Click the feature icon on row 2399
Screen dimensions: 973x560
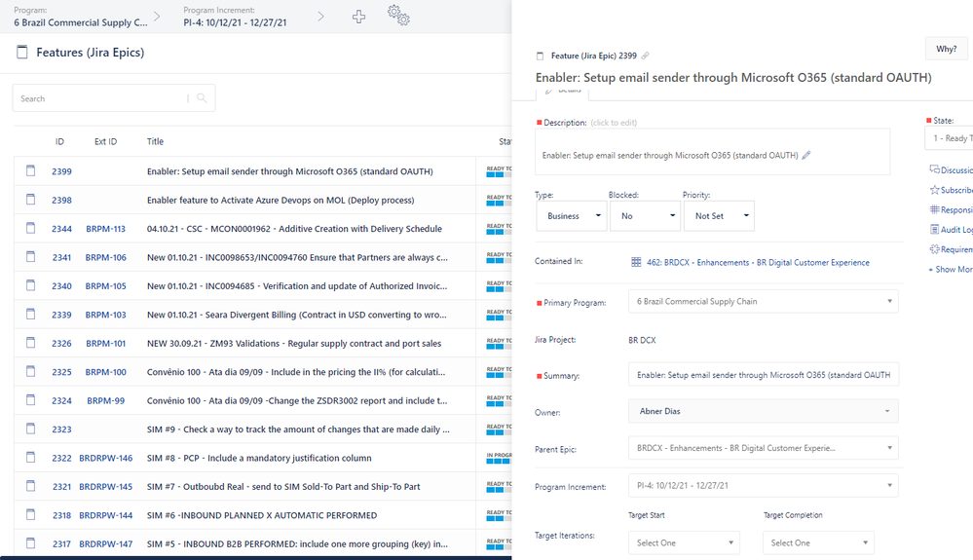30,170
